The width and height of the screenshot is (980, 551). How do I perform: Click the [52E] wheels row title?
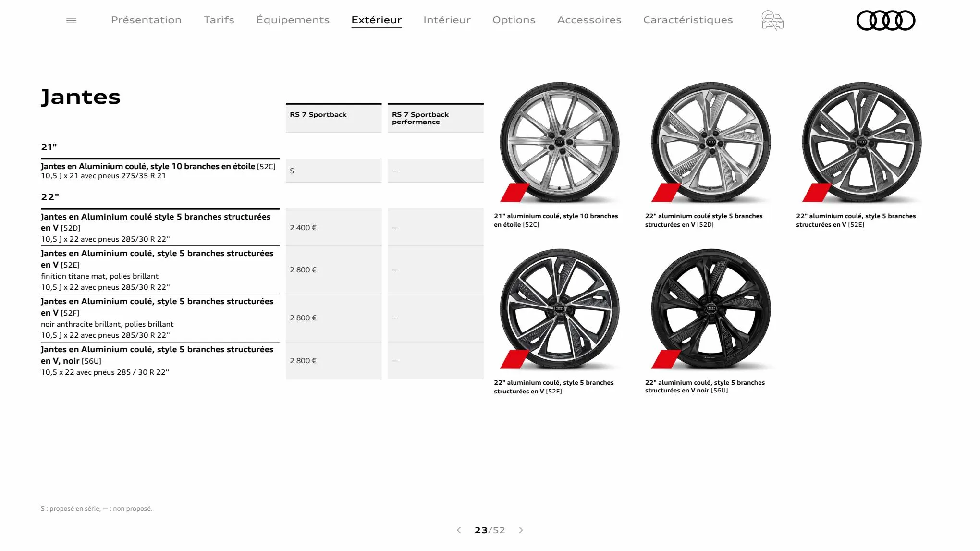(157, 259)
